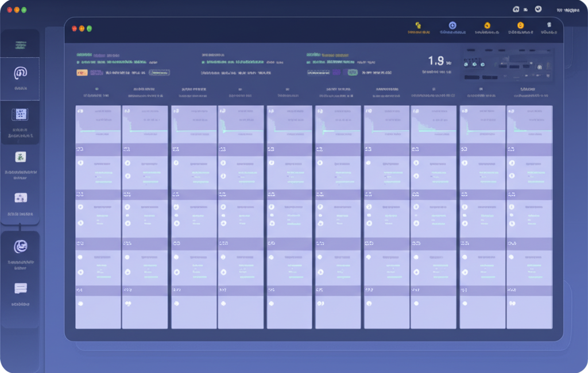Viewport: 588px width, 373px height.
Task: Select the last column header label
Action: tap(530, 93)
